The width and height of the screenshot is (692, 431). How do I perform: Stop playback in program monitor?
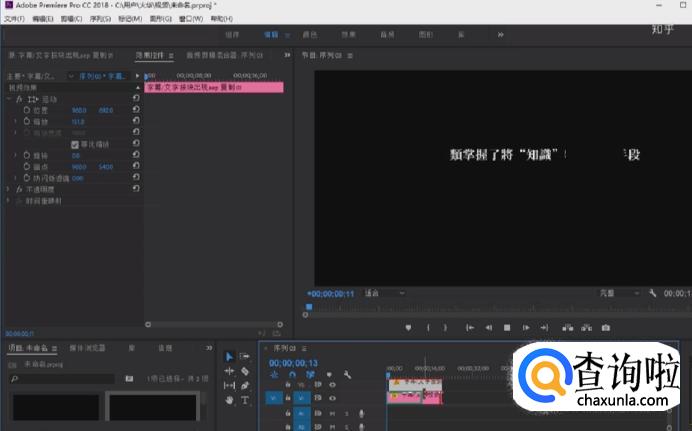pyautogui.click(x=507, y=327)
